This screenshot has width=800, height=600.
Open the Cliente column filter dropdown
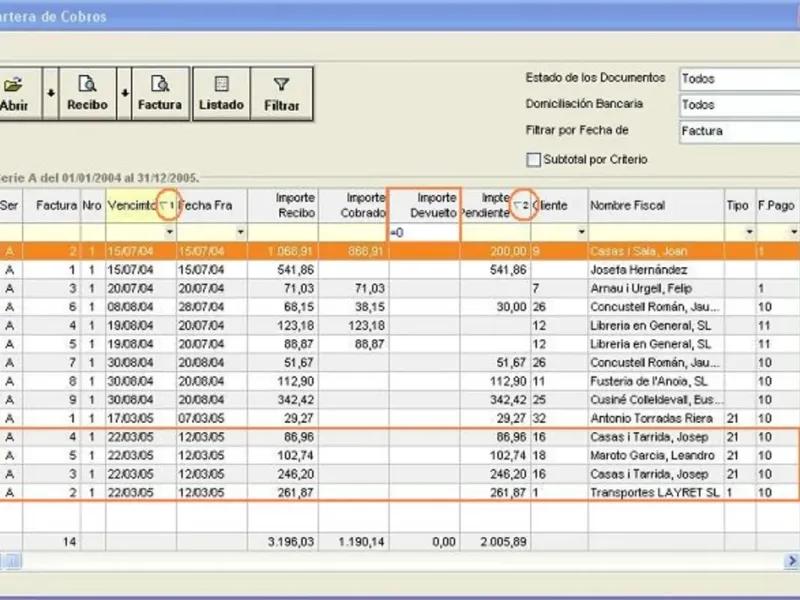[x=580, y=232]
